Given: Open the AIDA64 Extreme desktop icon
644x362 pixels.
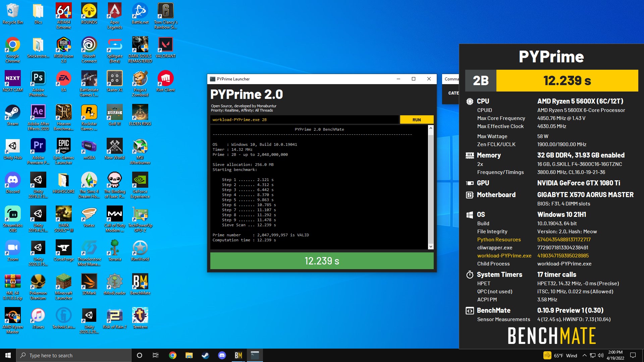Looking at the screenshot, I should 64,16.
